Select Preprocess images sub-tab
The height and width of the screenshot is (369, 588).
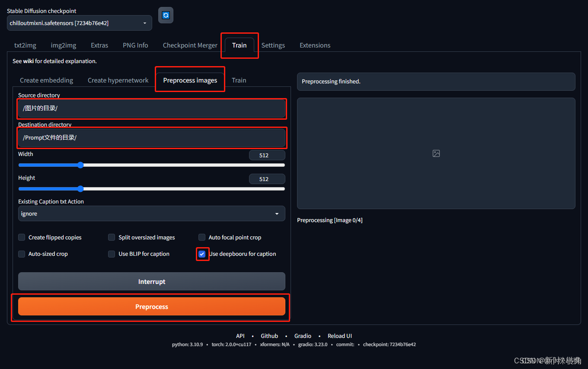coord(190,80)
